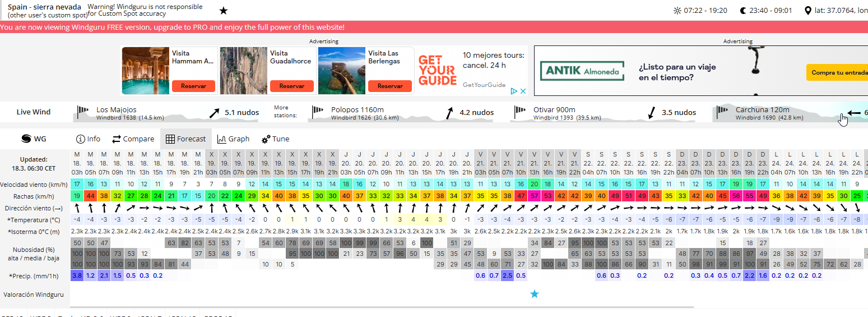Click the AdChoices icon on GetYourGuide ad
The height and width of the screenshot is (317, 868).
coord(513,91)
